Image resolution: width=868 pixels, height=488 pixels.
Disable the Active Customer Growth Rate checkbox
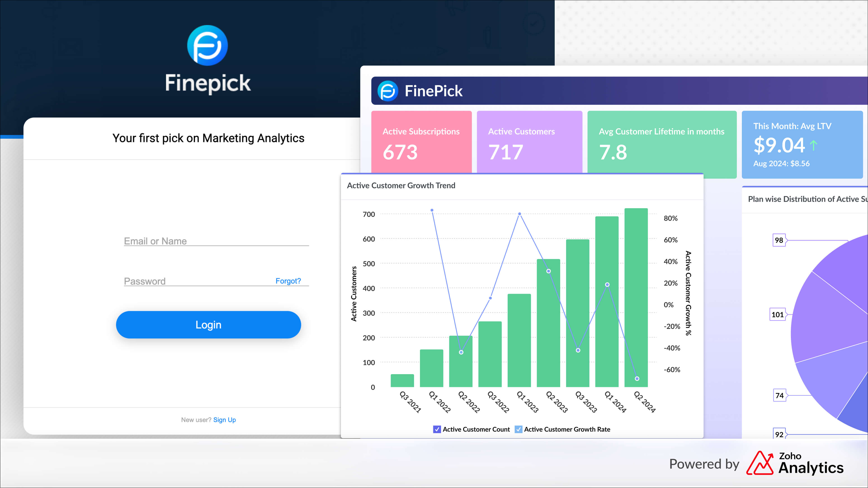[x=519, y=429]
